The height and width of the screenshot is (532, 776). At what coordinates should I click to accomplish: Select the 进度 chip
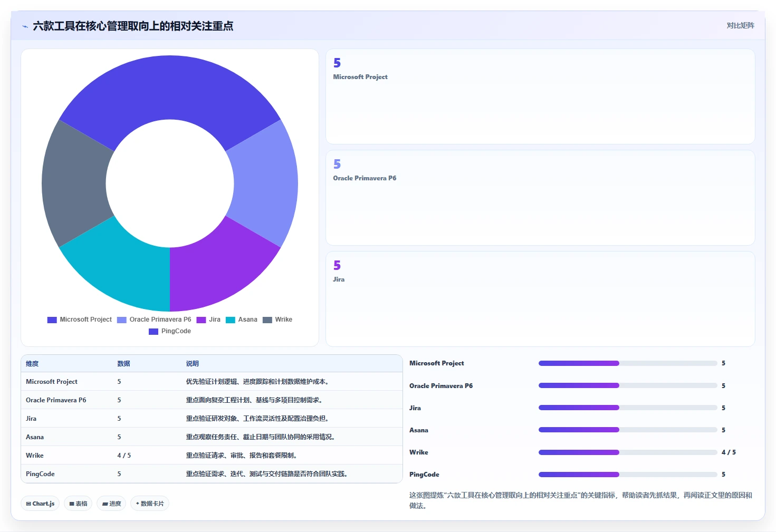click(x=111, y=504)
